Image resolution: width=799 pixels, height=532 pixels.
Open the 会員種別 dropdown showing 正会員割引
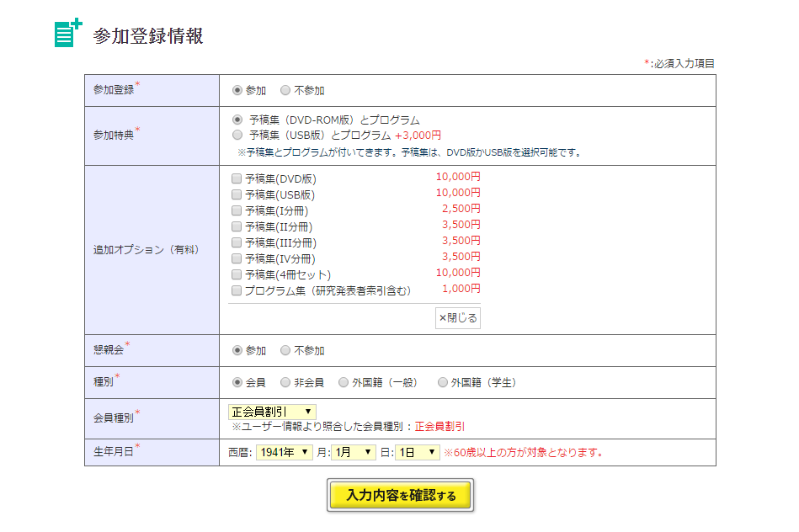pyautogui.click(x=272, y=412)
